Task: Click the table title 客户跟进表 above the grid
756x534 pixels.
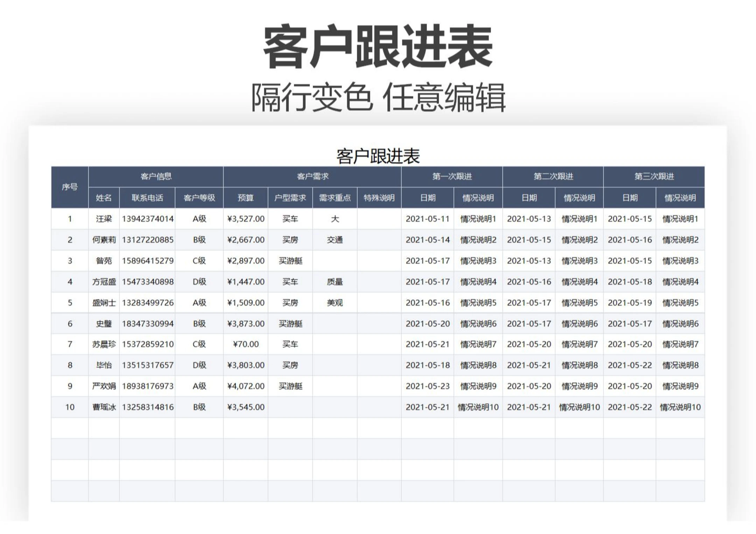Action: 378,156
